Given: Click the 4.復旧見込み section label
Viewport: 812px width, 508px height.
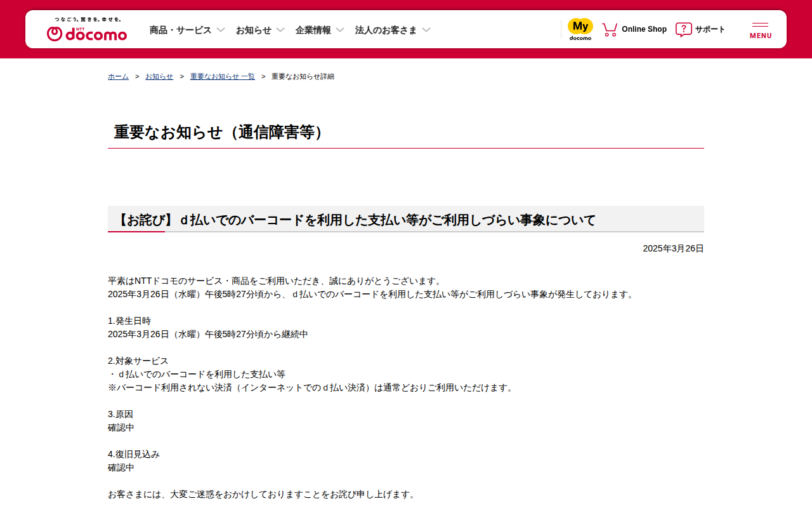Looking at the screenshot, I should click(134, 454).
